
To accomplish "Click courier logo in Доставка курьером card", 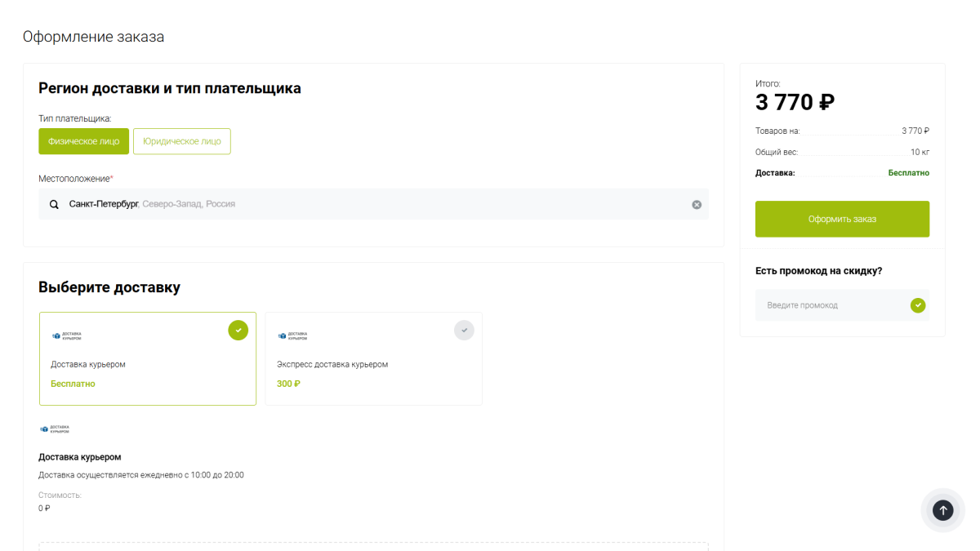I will (x=66, y=335).
